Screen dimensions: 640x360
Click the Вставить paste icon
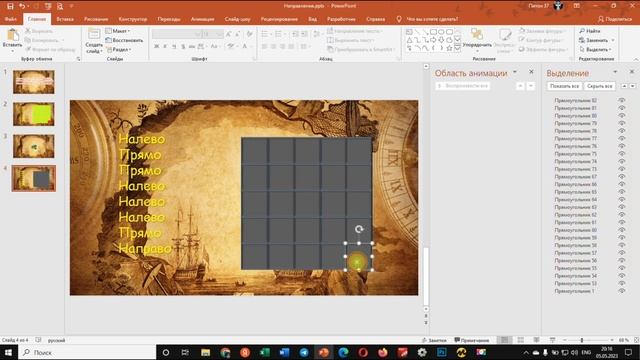coord(12,35)
